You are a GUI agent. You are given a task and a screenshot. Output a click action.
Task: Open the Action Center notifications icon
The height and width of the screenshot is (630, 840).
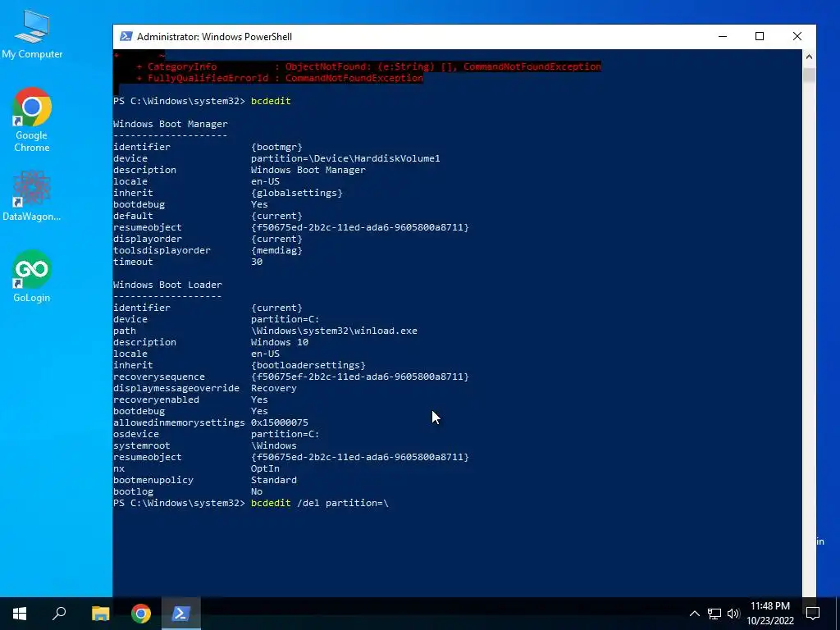click(813, 614)
